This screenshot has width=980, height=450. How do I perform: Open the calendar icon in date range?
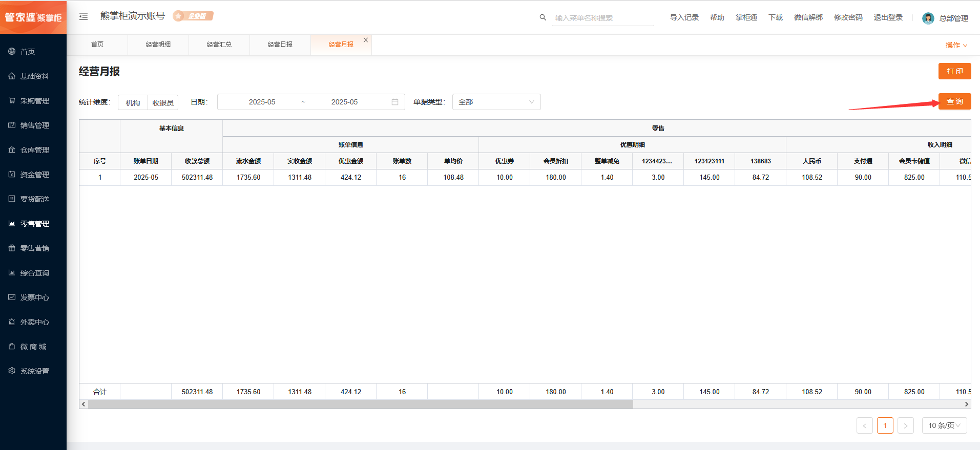[x=395, y=102]
